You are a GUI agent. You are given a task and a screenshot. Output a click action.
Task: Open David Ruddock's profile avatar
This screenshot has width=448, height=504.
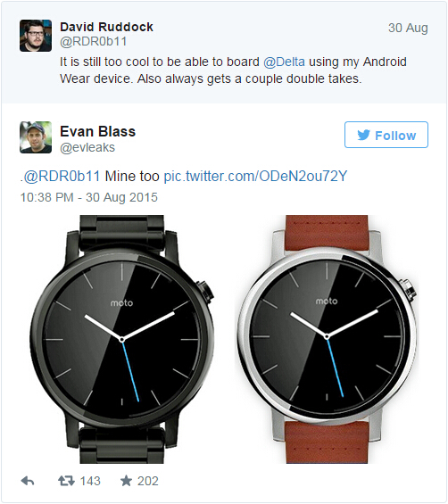[x=36, y=36]
